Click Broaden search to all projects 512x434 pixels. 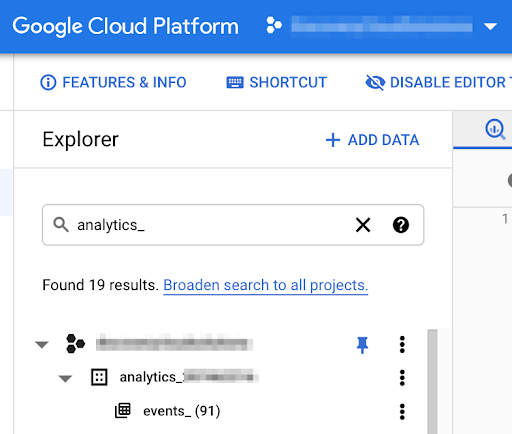pyautogui.click(x=266, y=285)
